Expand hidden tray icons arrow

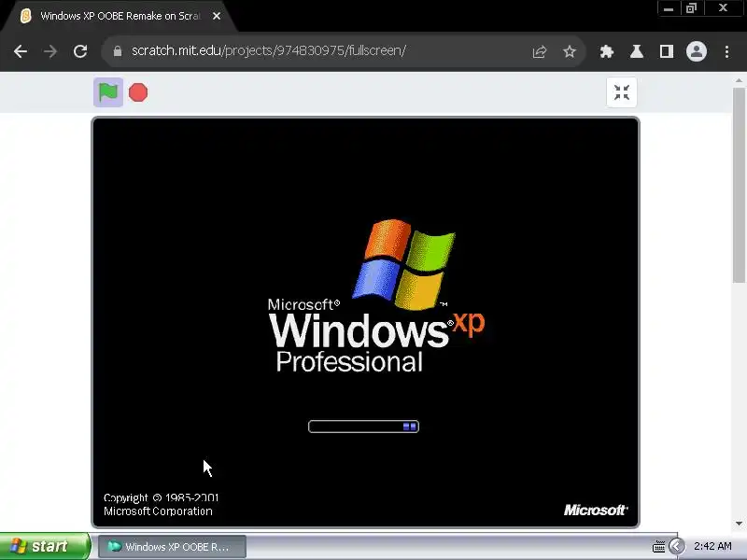[x=676, y=546]
